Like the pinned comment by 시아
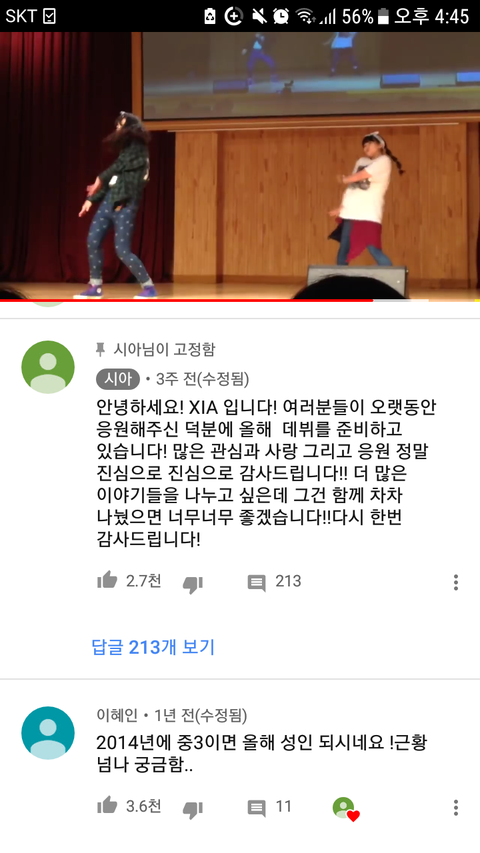This screenshot has width=480, height=853. 107,580
